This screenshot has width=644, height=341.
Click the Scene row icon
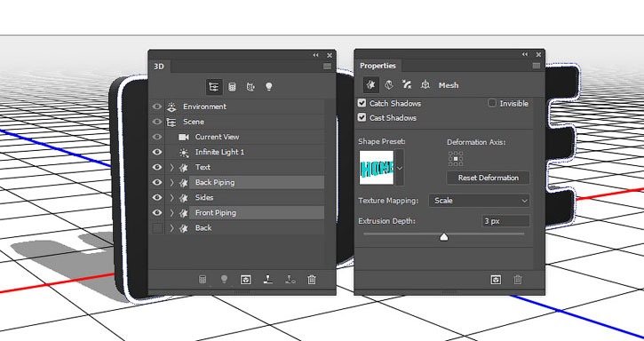click(x=171, y=122)
